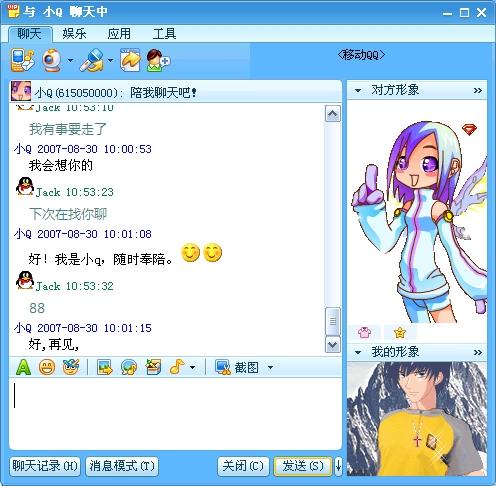Click the magic face emoticon icon
The image size is (496, 486).
point(71,367)
